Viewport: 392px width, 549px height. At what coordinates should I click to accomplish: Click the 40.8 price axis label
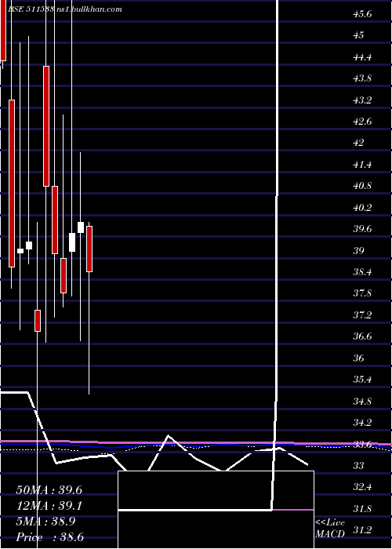[362, 186]
